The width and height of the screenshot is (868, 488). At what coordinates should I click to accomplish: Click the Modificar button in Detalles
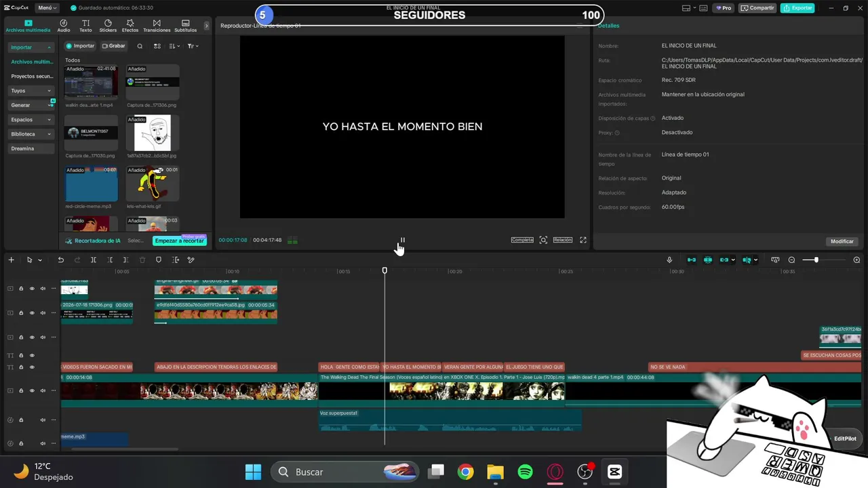click(842, 241)
